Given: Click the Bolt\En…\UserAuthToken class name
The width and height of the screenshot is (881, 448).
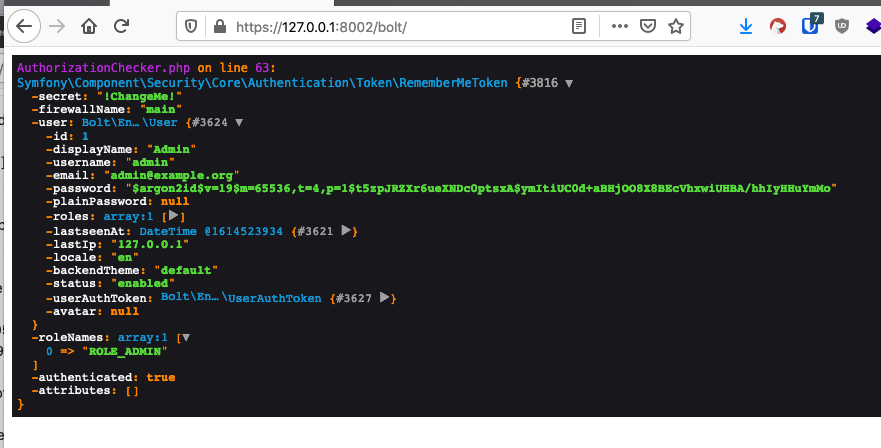Looking at the screenshot, I should (x=241, y=297).
